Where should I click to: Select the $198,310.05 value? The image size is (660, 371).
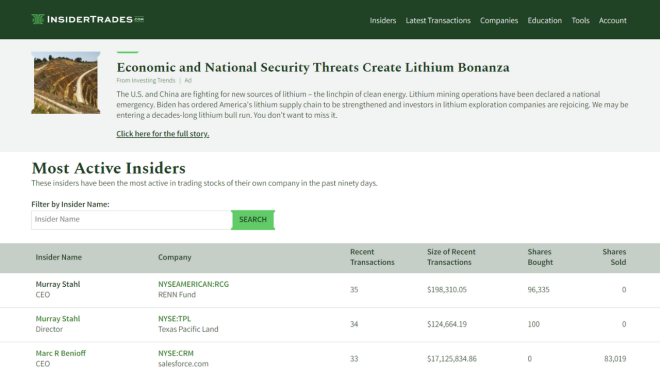tap(447, 290)
